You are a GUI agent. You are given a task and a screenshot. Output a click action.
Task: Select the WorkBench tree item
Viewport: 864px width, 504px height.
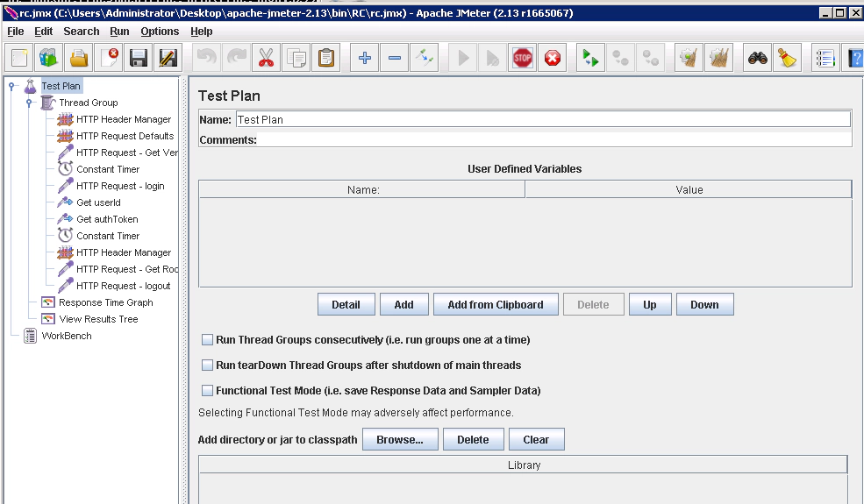(x=66, y=336)
